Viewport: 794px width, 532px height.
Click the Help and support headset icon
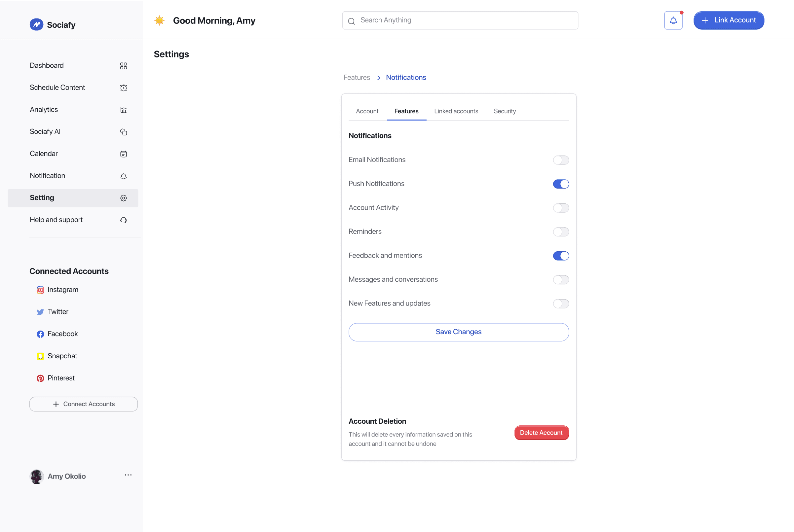[124, 220]
